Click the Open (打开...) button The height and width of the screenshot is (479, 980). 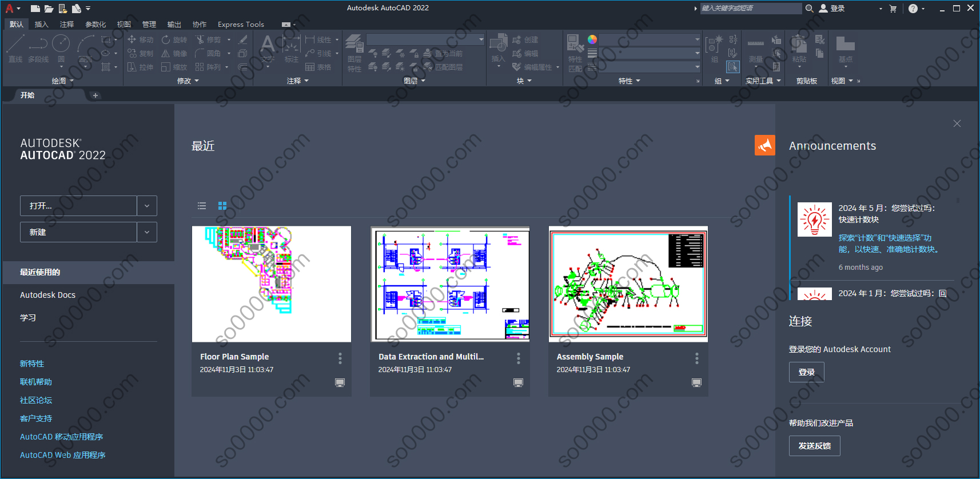[78, 206]
